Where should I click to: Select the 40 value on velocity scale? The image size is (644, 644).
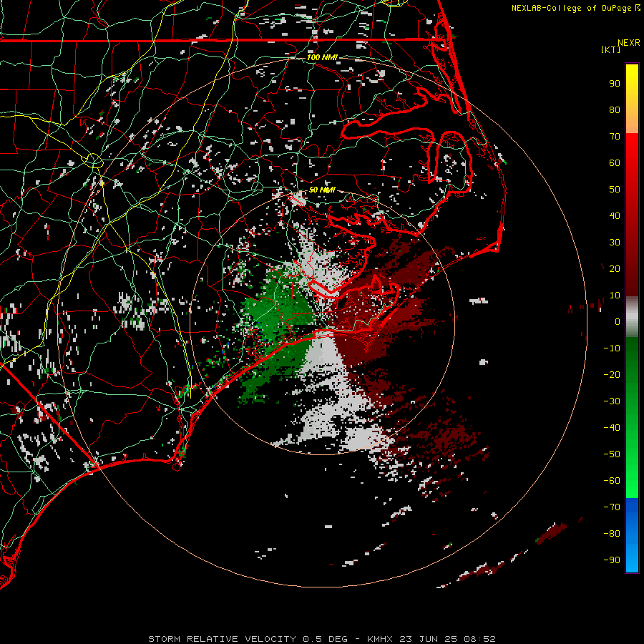615,215
